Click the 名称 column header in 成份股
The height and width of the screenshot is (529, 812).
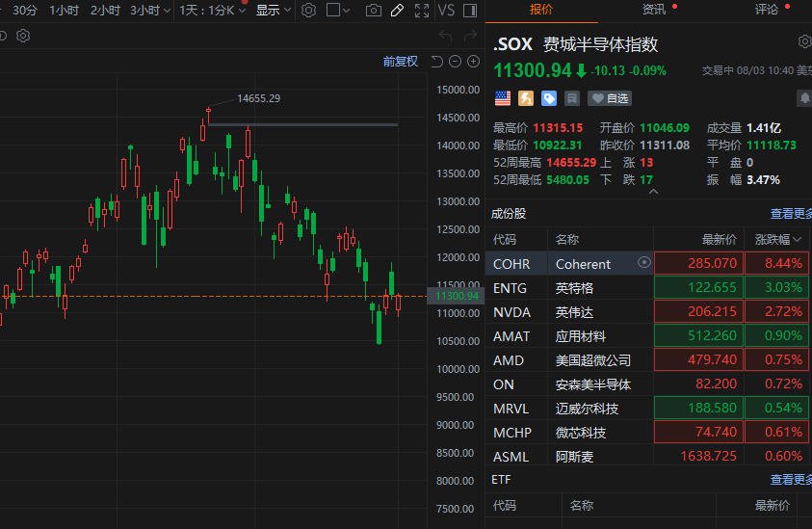point(567,239)
